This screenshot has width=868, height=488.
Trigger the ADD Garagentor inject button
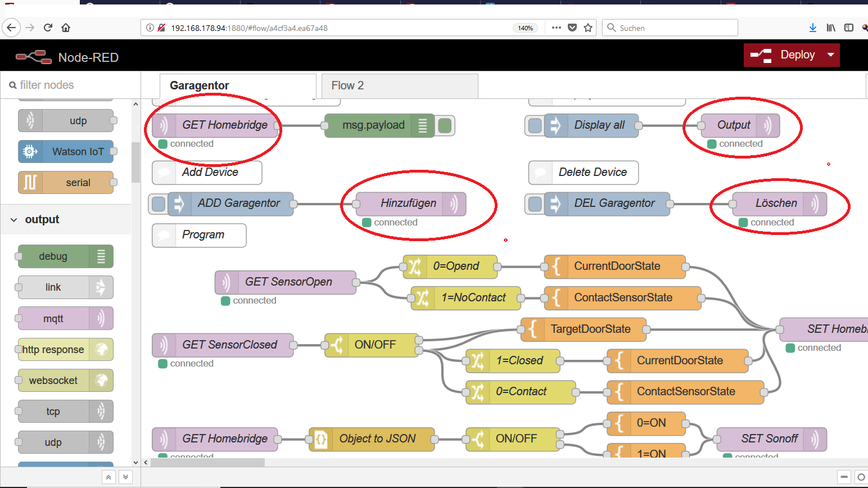tap(159, 204)
